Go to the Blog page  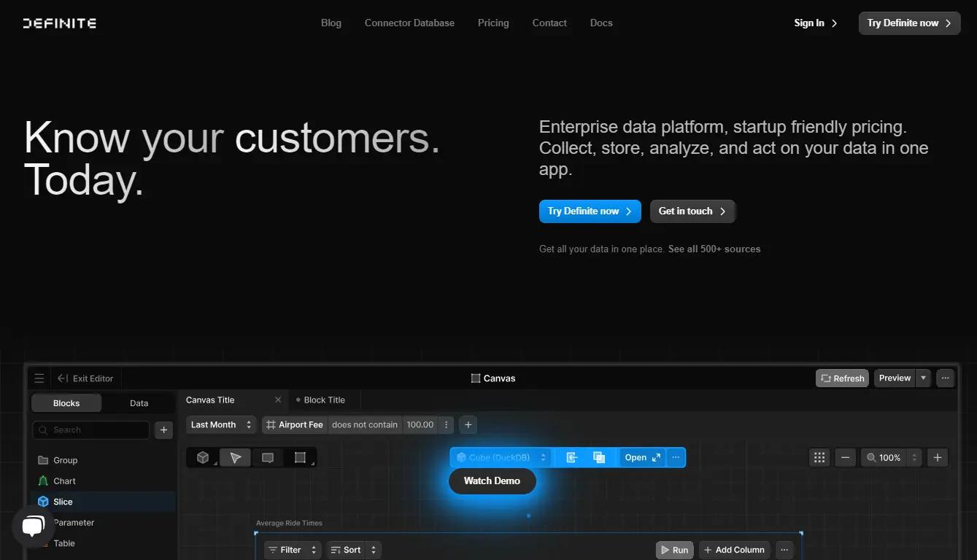331,23
